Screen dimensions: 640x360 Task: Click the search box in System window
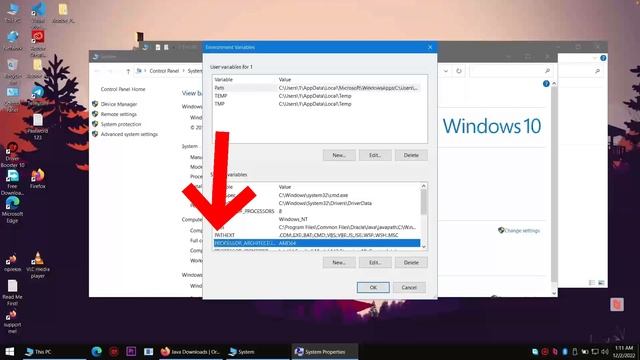point(511,71)
